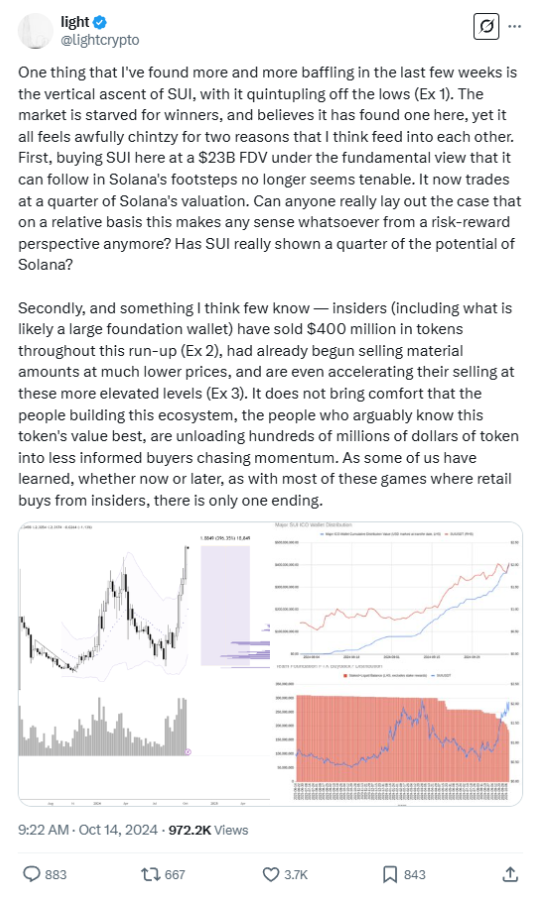Image resolution: width=543 pixels, height=914 pixels.
Task: Like the post with the heart icon
Action: click(270, 874)
